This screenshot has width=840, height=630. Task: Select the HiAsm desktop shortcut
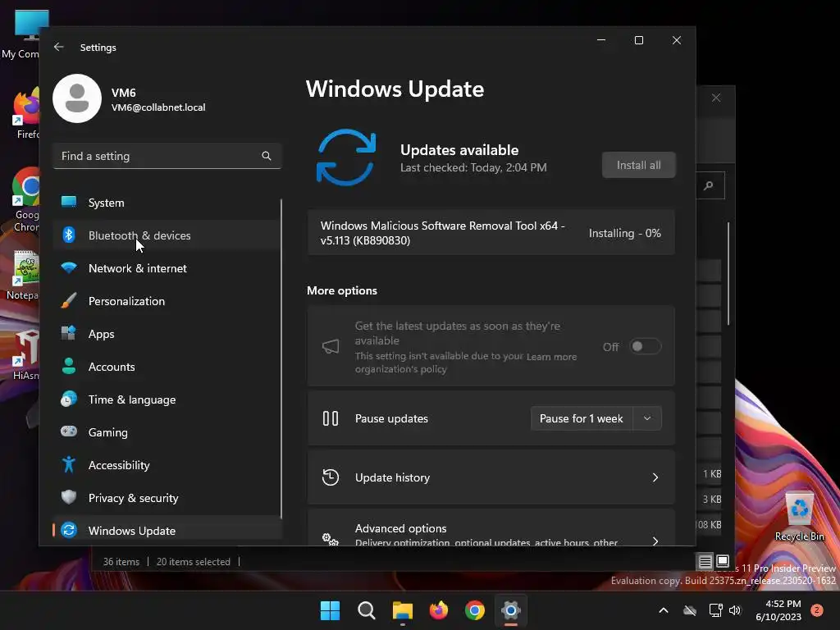tap(25, 354)
